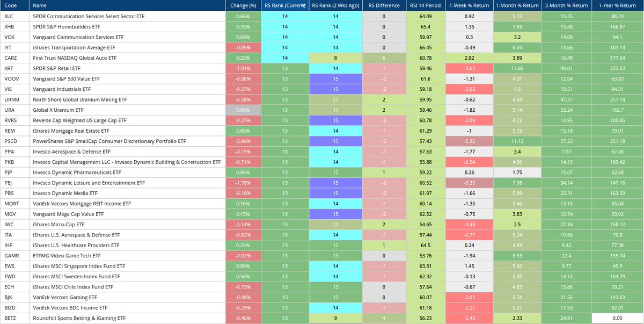The height and width of the screenshot is (324, 644).
Task: Click Vanguard Mega Cap Value ETF name
Action: click(x=68, y=214)
